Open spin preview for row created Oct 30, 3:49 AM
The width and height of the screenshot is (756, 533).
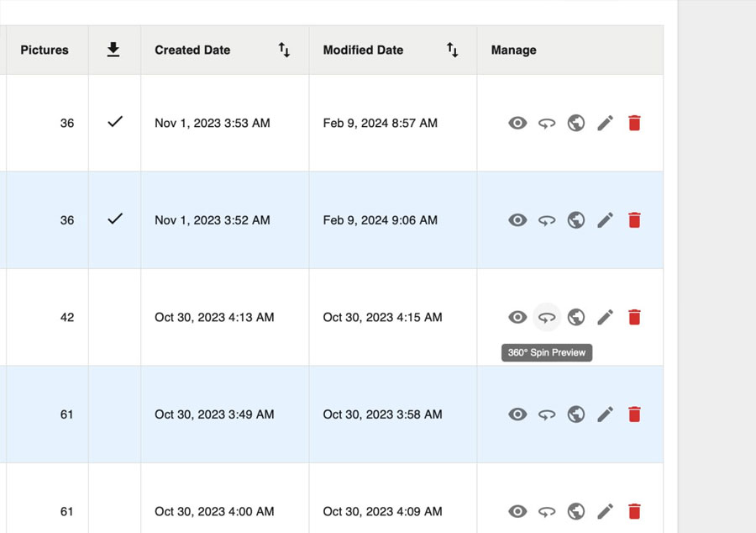pyautogui.click(x=547, y=414)
